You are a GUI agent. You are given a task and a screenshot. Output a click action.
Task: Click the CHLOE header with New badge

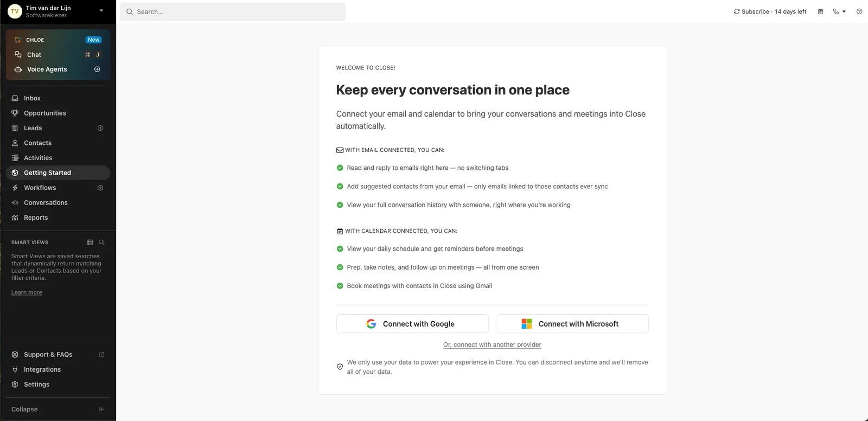(x=58, y=40)
